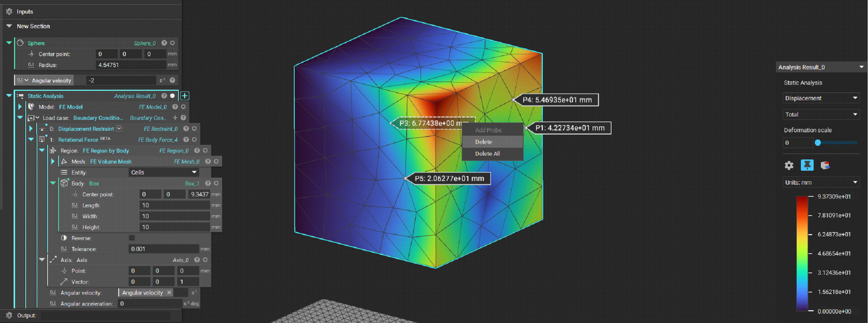868x323 pixels.
Task: Click the Deformation scale slider handle
Action: tap(818, 142)
